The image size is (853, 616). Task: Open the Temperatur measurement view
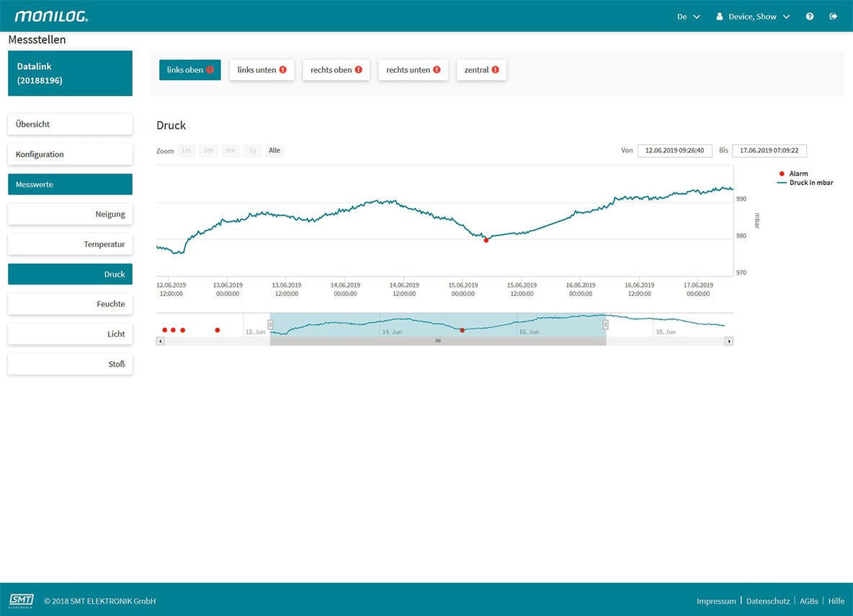(x=70, y=244)
